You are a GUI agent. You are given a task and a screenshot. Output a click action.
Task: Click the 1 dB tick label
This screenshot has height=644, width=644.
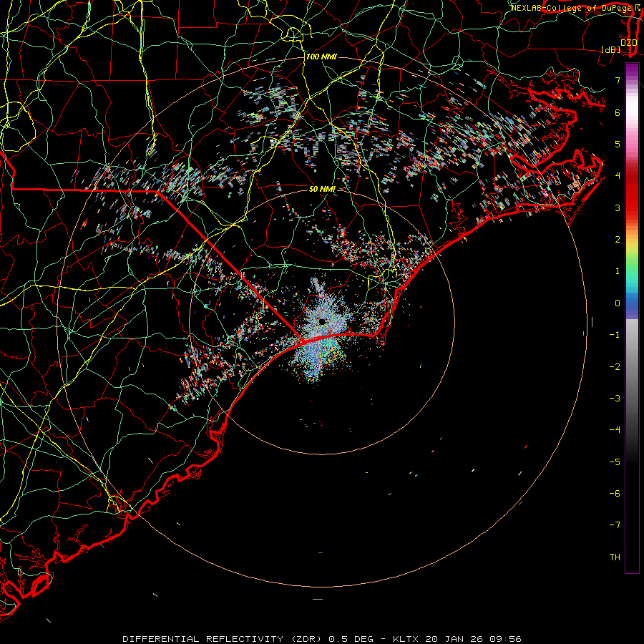click(x=618, y=271)
